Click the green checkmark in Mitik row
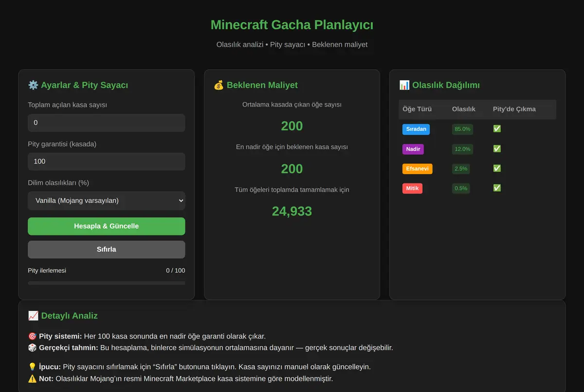Viewport: 584px width, 392px height. 497,188
